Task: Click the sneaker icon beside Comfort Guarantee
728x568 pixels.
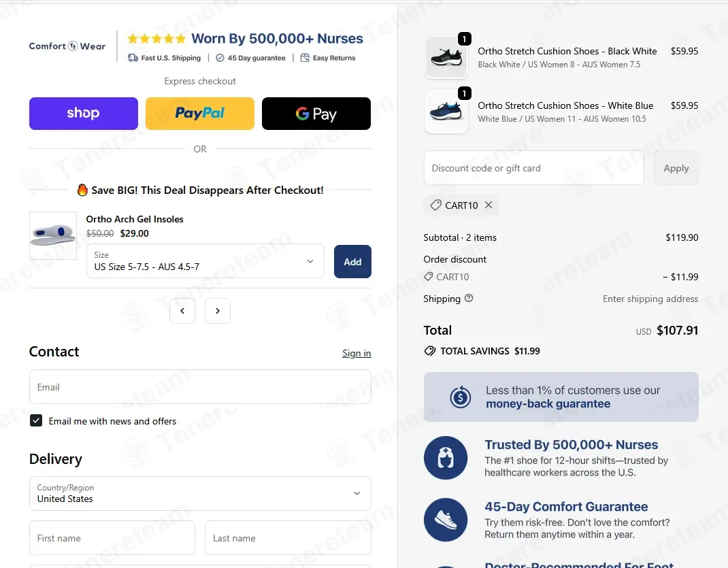Action: (446, 520)
